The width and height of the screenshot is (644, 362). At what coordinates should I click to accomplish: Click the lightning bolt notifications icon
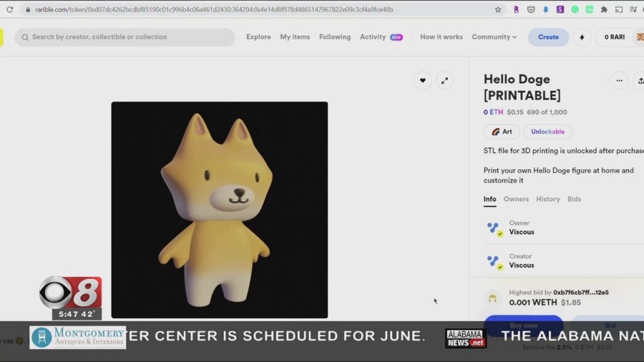point(582,37)
